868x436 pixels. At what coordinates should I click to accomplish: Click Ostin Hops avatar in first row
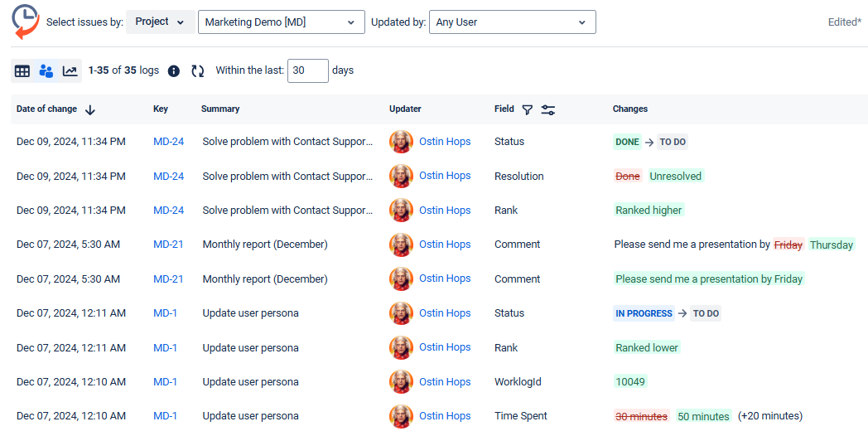click(x=401, y=142)
